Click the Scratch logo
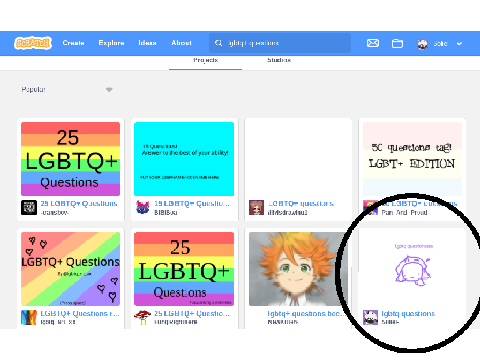480x360 pixels. click(33, 43)
